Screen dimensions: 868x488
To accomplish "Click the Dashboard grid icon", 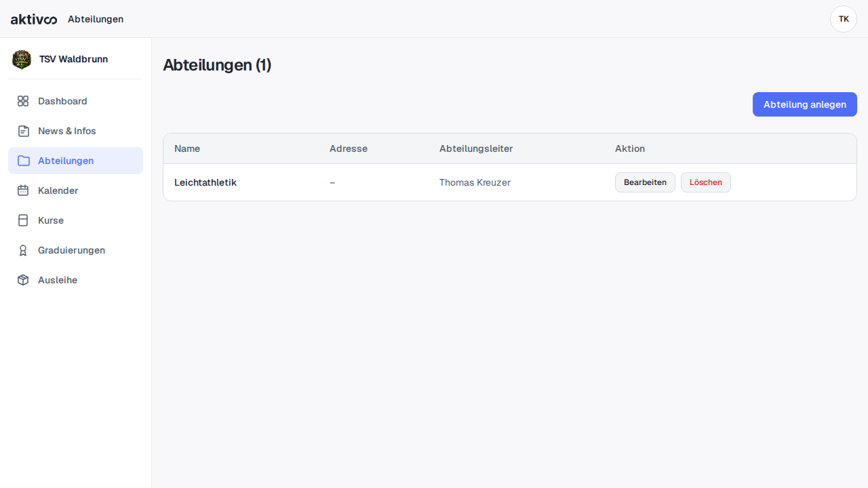I will [x=23, y=101].
